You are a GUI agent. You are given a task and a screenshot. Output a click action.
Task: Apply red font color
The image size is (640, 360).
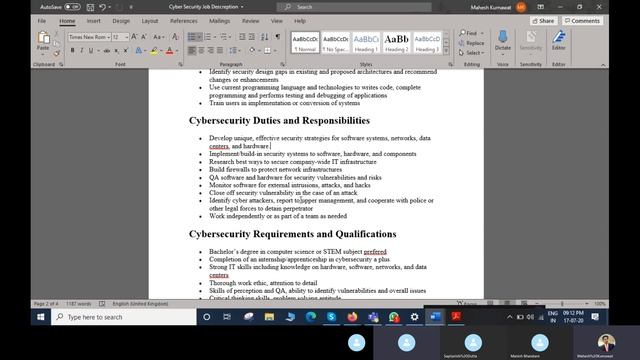pyautogui.click(x=169, y=51)
